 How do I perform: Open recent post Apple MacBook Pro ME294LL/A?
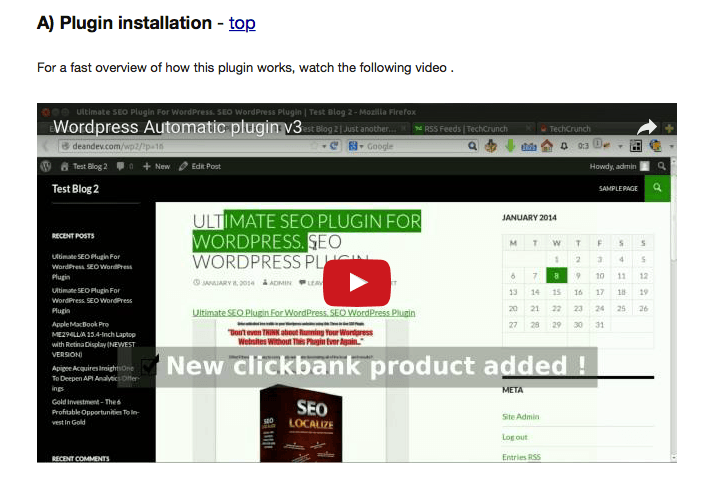click(94, 339)
